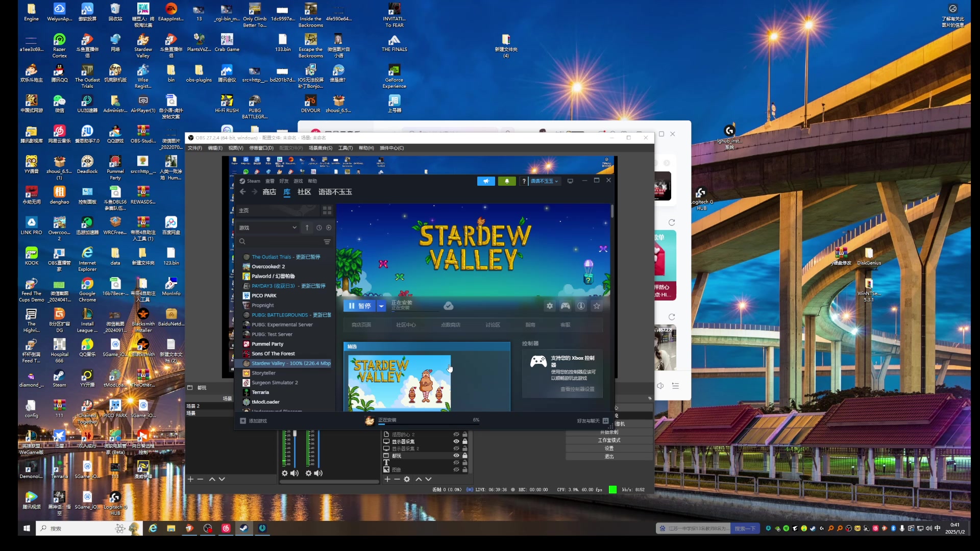This screenshot has height=551, width=980.
Task: Open library advanced filter icon
Action: click(x=327, y=242)
